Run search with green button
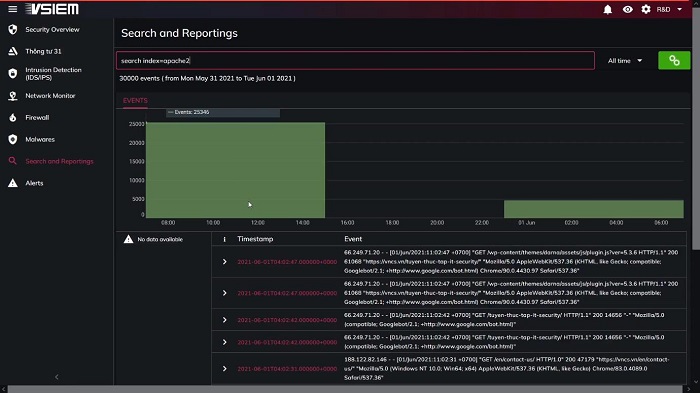This screenshot has height=393, width=700. coord(674,60)
